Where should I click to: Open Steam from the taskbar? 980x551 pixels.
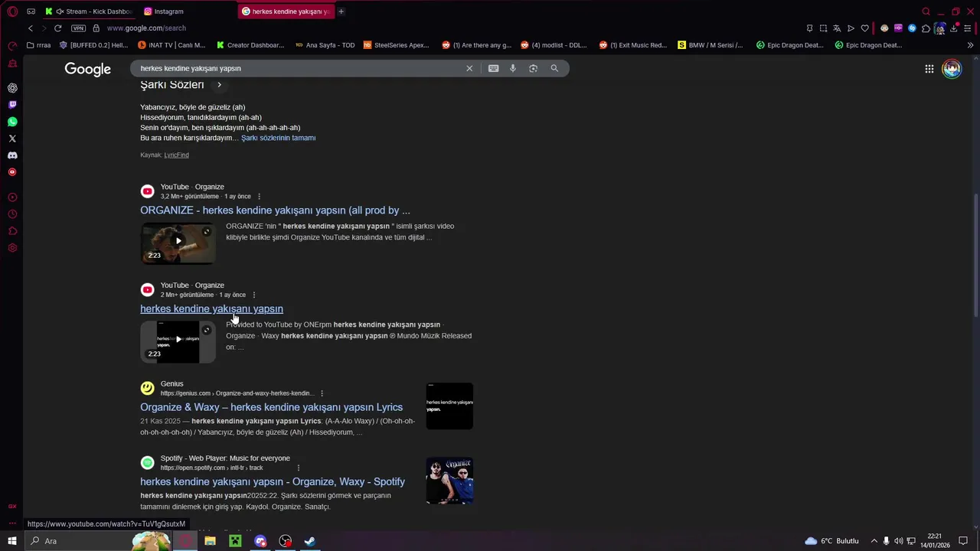310,541
